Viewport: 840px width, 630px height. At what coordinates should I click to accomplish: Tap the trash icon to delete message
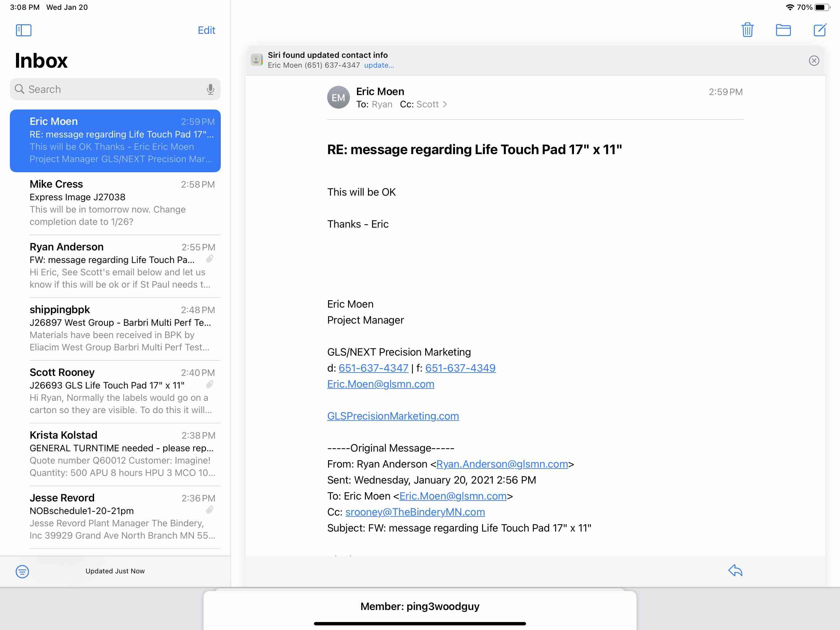coord(747,30)
